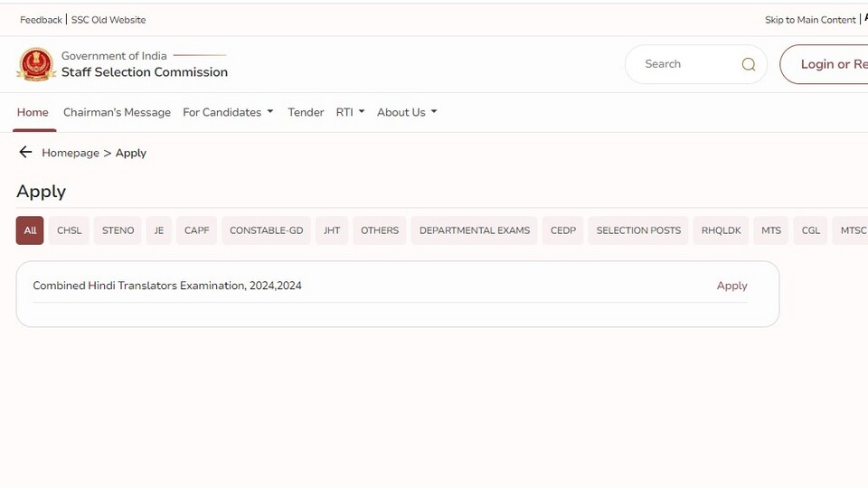Click the back arrow beside Homepage
The height and width of the screenshot is (488, 868).
(x=25, y=152)
